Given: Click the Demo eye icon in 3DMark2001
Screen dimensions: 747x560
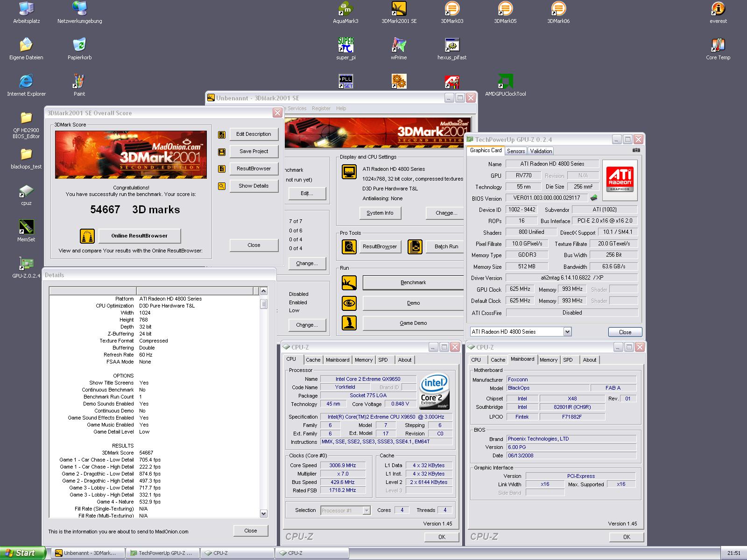Looking at the screenshot, I should [x=349, y=303].
